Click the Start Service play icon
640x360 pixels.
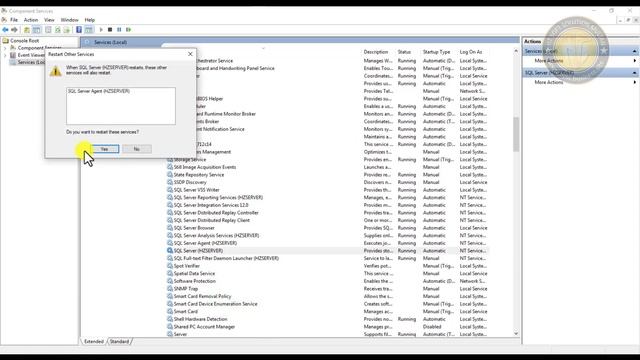(101, 30)
